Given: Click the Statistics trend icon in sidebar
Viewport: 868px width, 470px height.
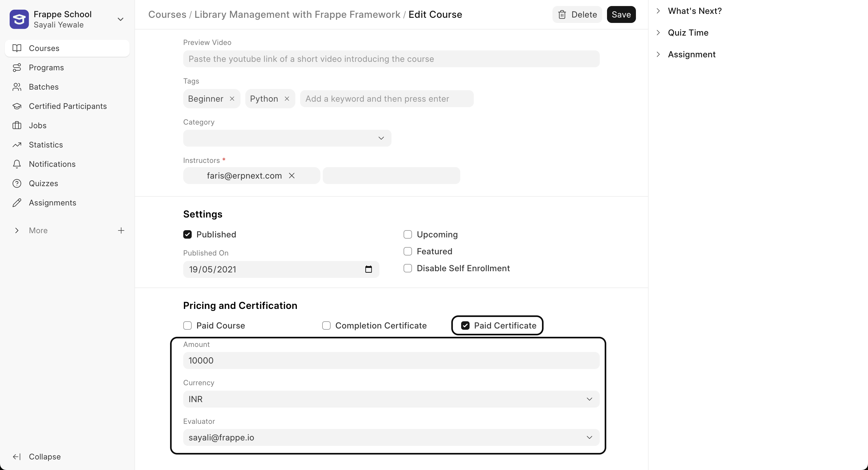Looking at the screenshot, I should point(17,145).
